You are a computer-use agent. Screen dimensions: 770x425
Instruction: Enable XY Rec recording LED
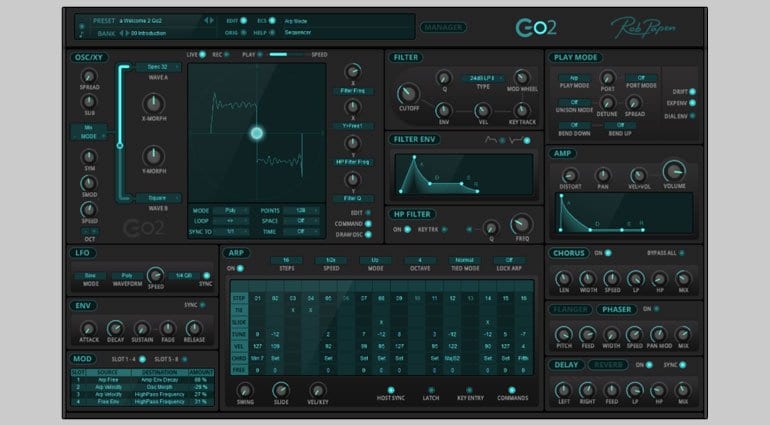coord(227,55)
